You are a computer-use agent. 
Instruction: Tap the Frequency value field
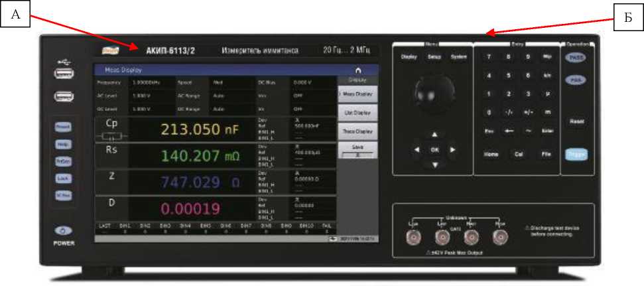(x=149, y=83)
